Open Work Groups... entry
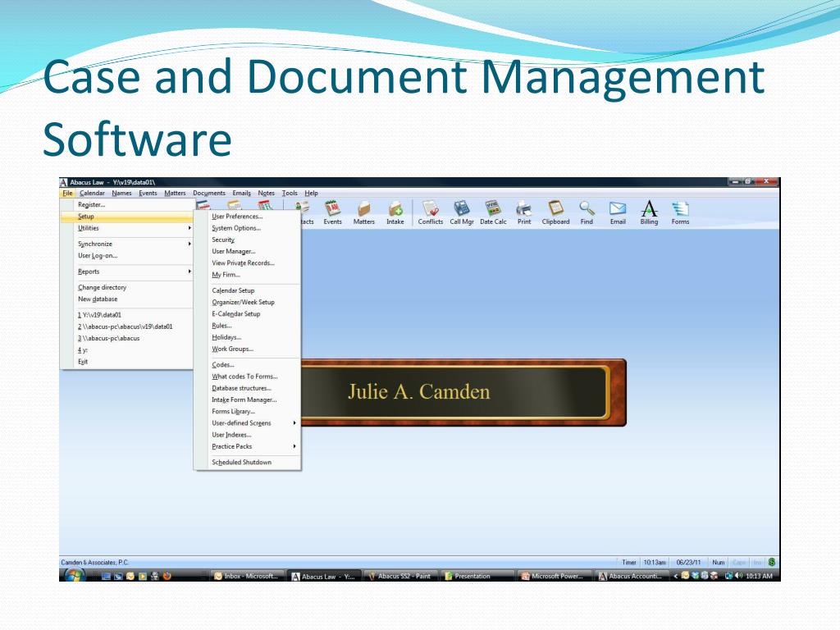Image resolution: width=840 pixels, height=630 pixels. tap(248, 349)
